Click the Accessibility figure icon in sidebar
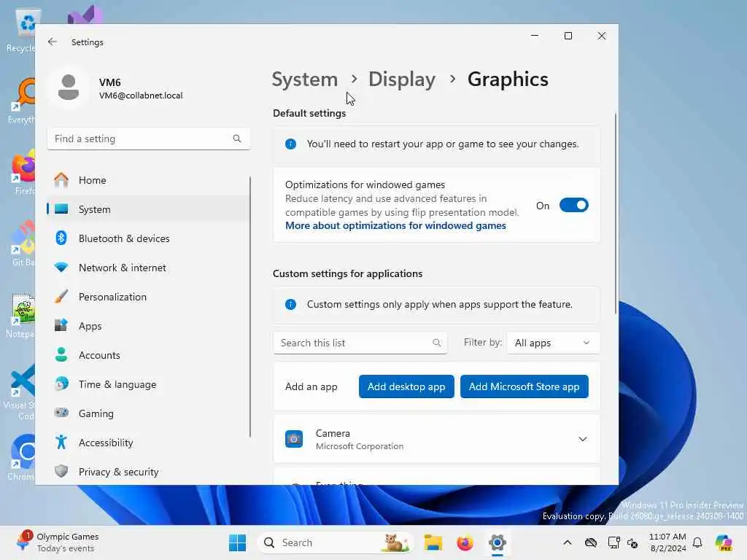The height and width of the screenshot is (560, 747). (61, 443)
